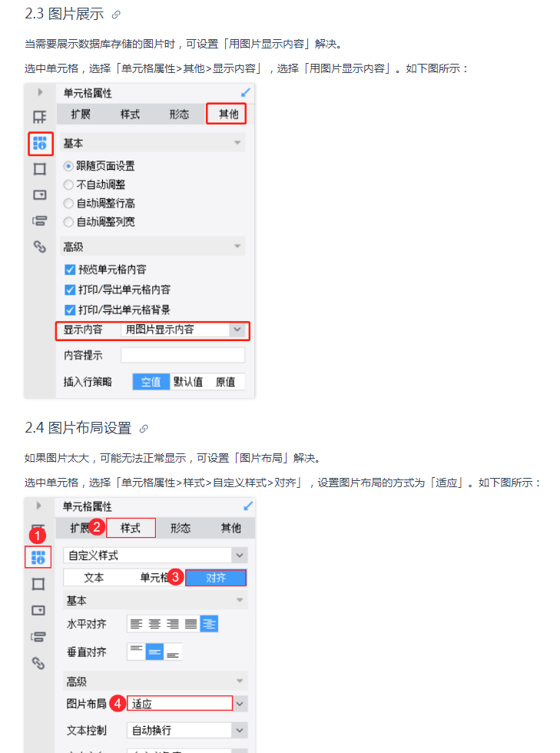The height and width of the screenshot is (753, 560).
Task: Click the 内容提示 input field
Action: [183, 355]
